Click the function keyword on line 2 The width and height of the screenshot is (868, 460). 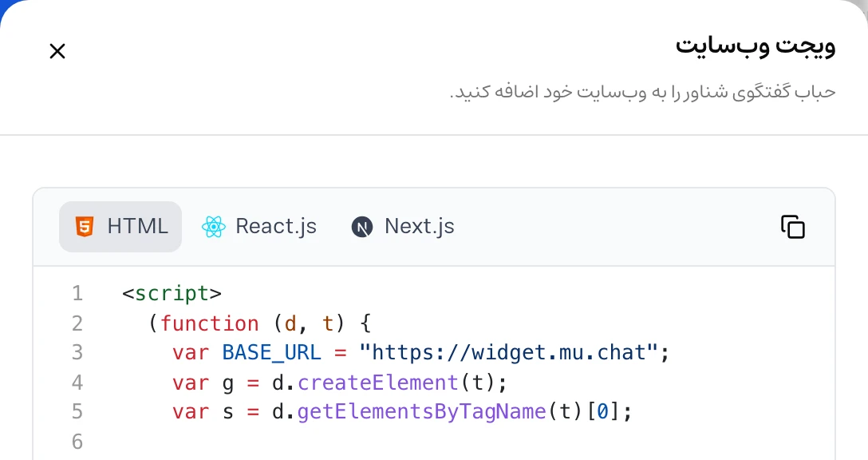click(x=209, y=323)
